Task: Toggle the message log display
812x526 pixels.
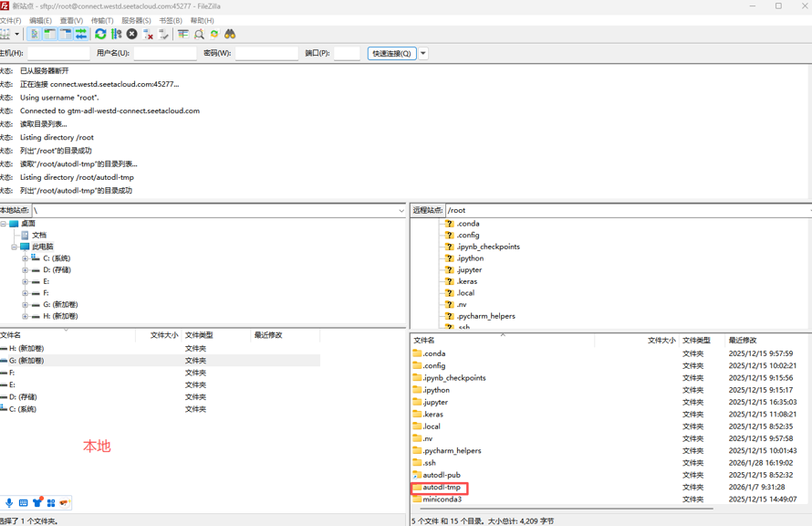Action: pos(34,34)
